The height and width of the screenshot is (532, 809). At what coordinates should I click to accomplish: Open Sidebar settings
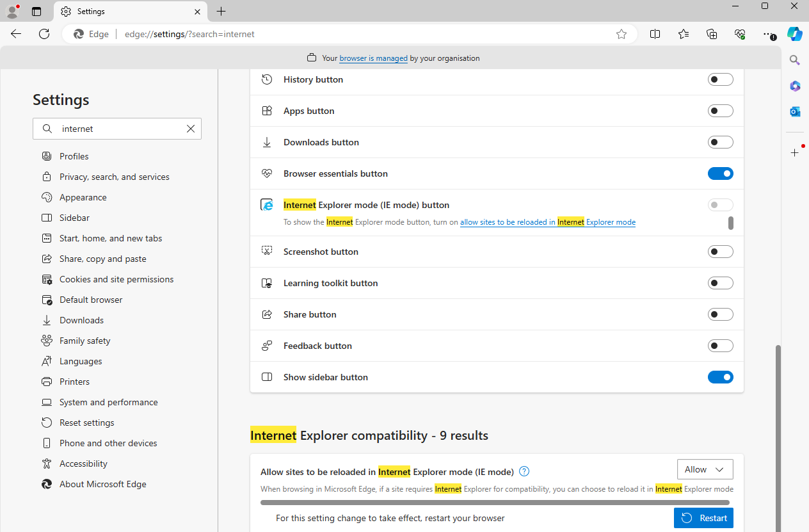(x=74, y=218)
